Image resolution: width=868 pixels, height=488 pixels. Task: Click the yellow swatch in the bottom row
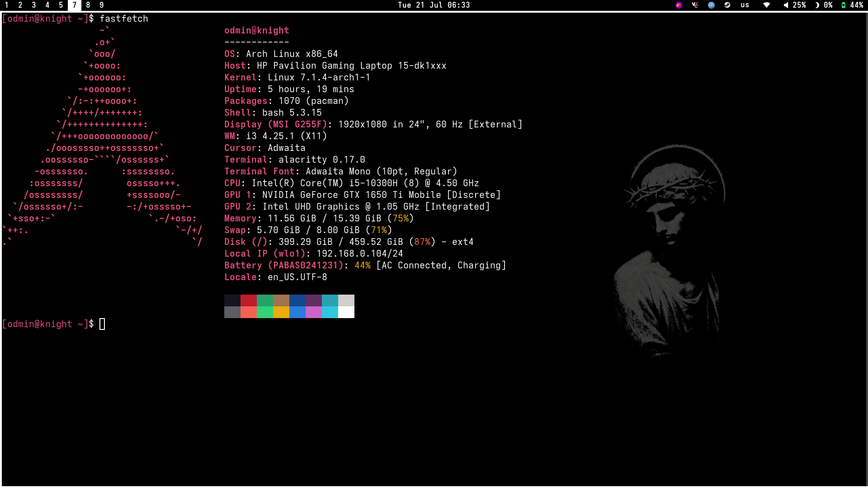tap(281, 312)
